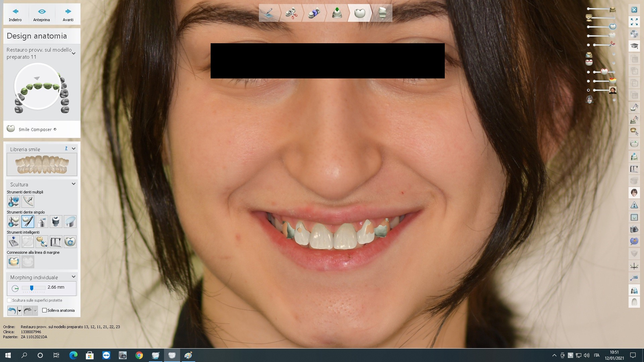Open the undo history dropdown arrow
This screenshot has height=362, width=644.
(19, 311)
